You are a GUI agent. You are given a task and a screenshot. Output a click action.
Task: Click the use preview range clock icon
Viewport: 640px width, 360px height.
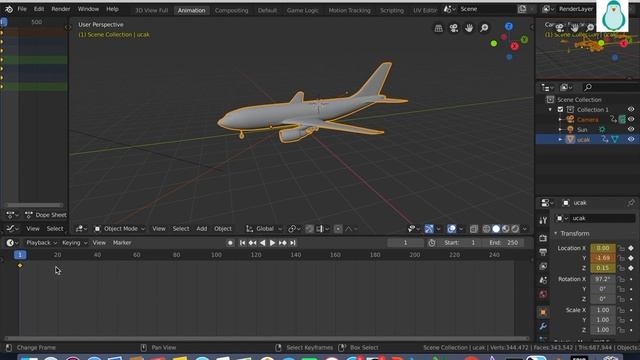tap(432, 243)
